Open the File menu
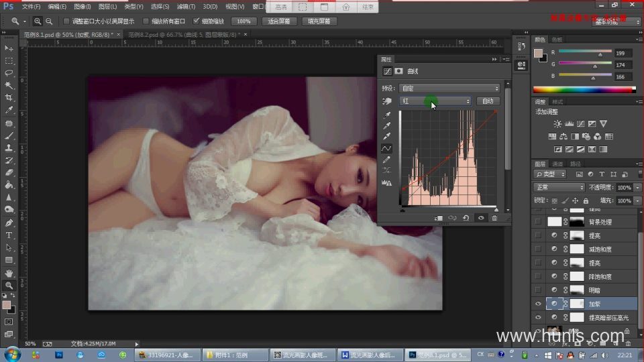 (31, 7)
